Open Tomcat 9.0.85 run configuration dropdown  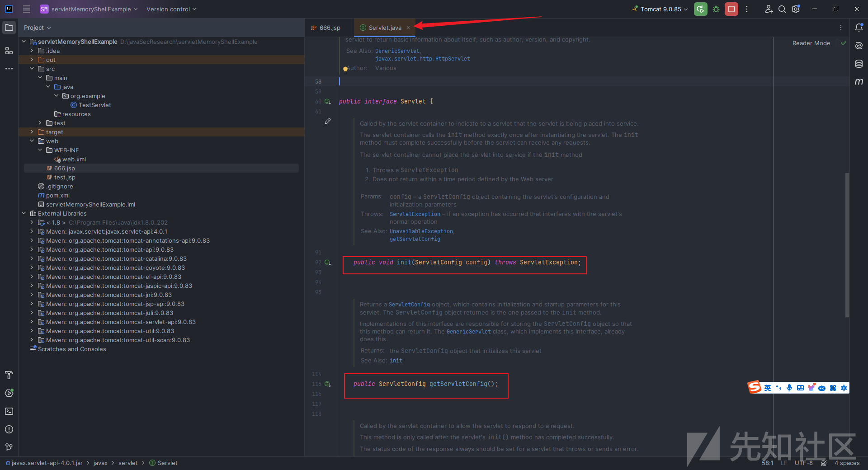click(x=660, y=9)
